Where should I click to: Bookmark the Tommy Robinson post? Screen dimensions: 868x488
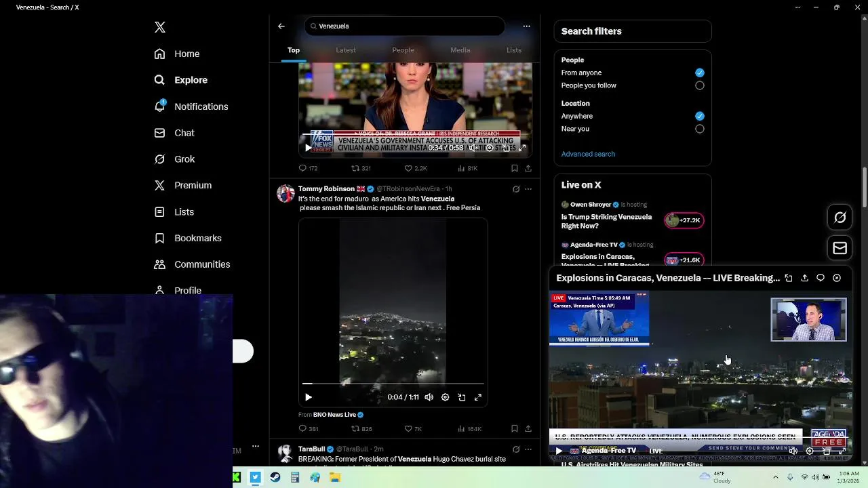(x=514, y=428)
